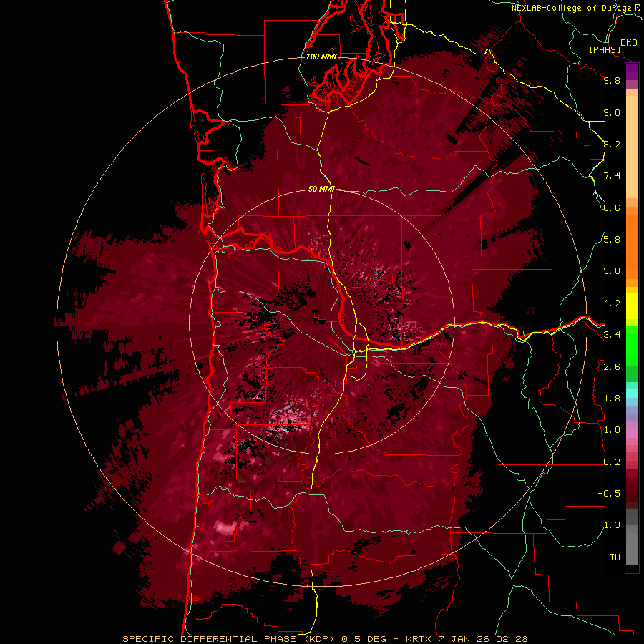
Task: Click the 1.0 scale value
Action: tap(612, 430)
